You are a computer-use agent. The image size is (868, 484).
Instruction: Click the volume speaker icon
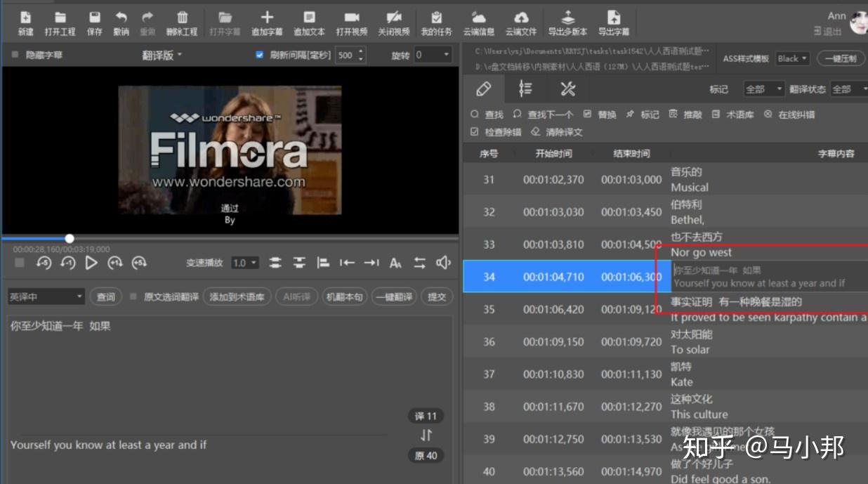point(443,263)
